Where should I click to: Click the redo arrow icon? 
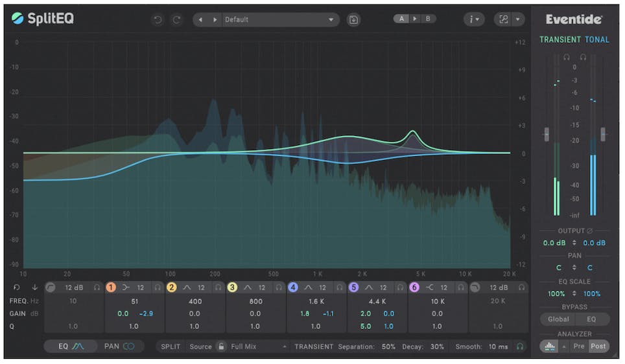click(176, 19)
